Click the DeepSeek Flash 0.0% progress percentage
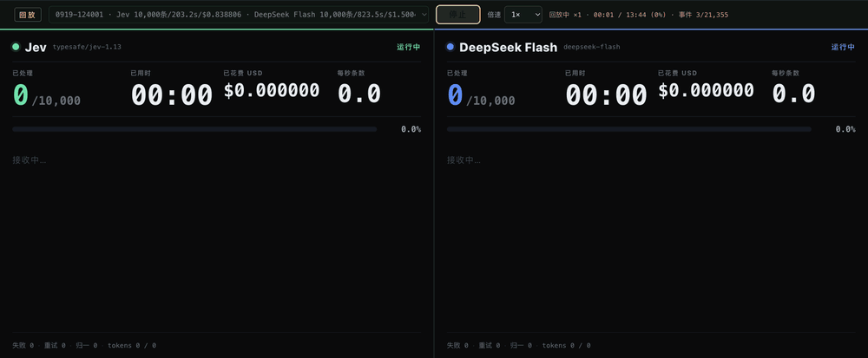Screen dimensions: 868x358 pos(845,129)
